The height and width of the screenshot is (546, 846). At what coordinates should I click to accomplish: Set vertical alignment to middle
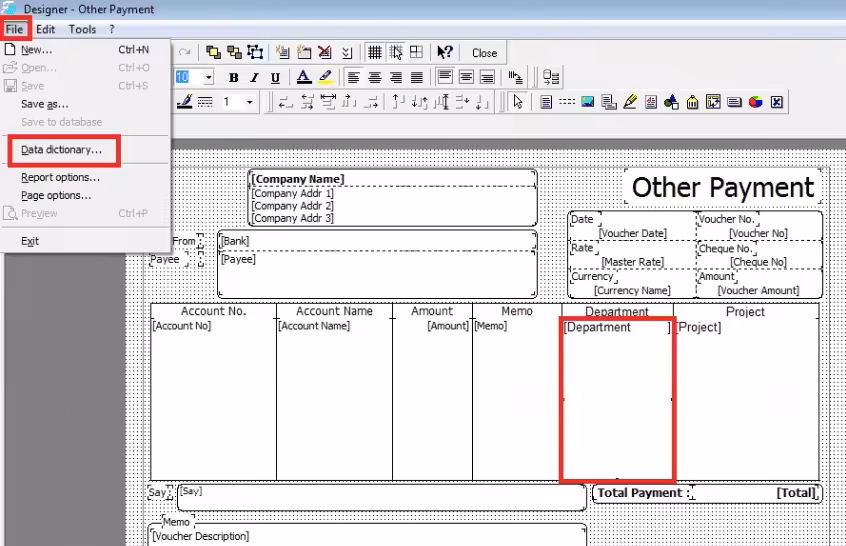point(466,77)
